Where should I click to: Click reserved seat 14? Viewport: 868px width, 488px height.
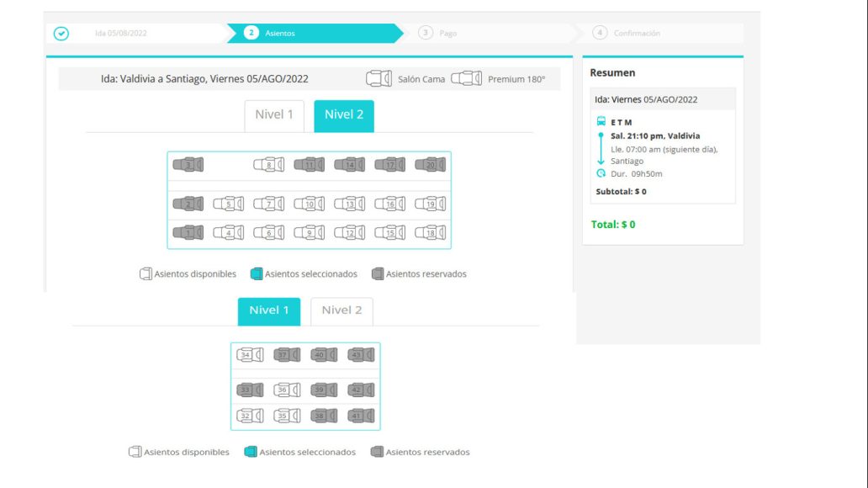click(x=349, y=165)
